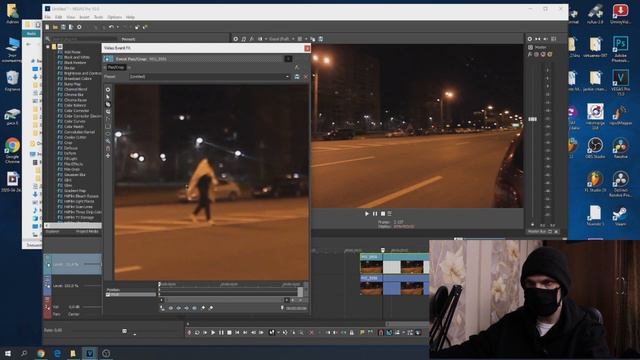Viewport: 640px width, 360px height.
Task: Click the move-freely cross arrow tool
Action: (108, 156)
